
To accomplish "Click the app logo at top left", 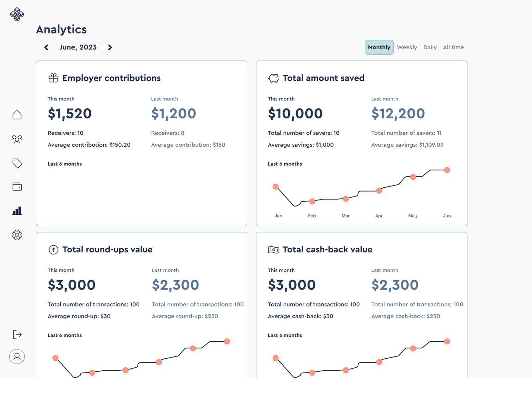I will [x=17, y=14].
